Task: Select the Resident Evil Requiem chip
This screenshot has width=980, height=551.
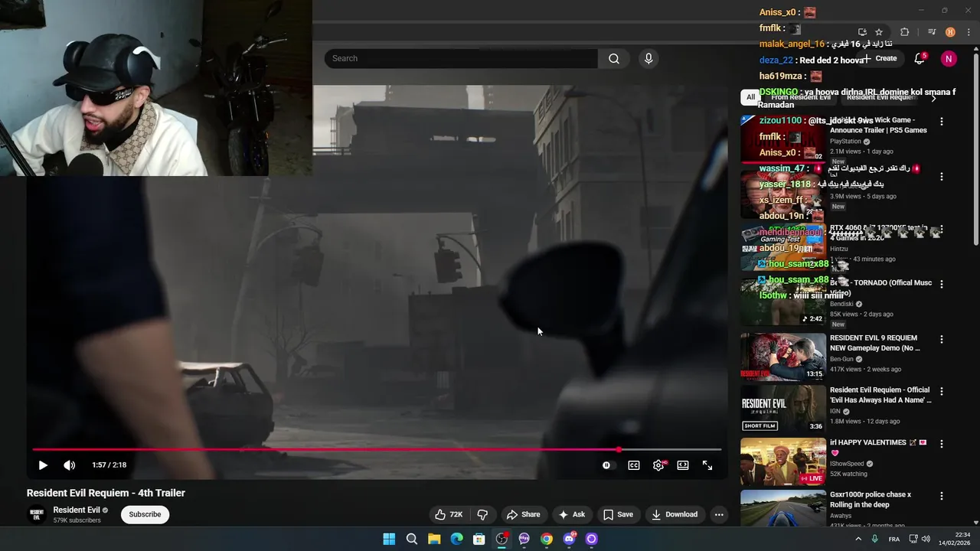Action: [881, 97]
